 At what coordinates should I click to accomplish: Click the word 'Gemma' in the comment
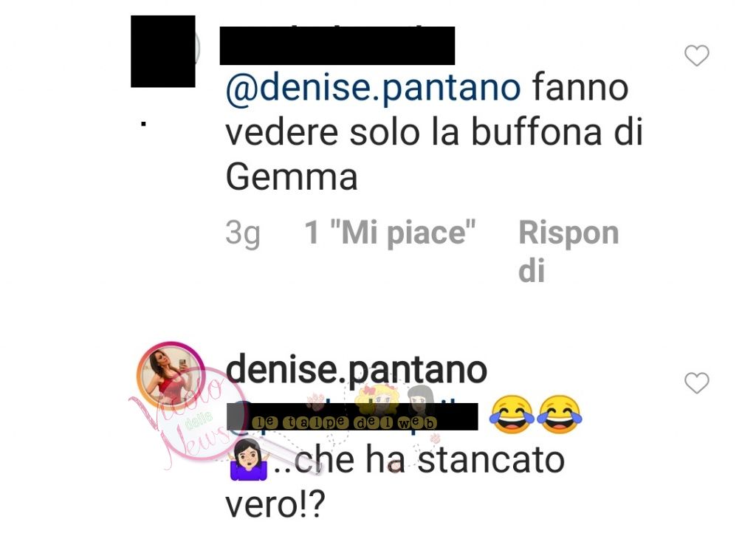(x=291, y=177)
